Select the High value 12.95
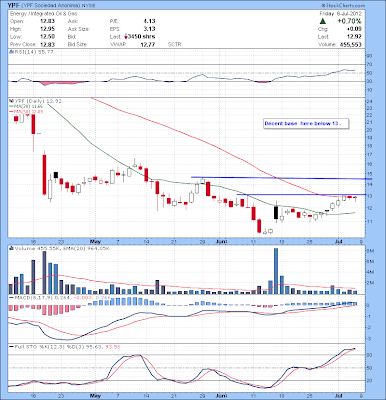Screen dimensions: 386x400 pos(47,29)
